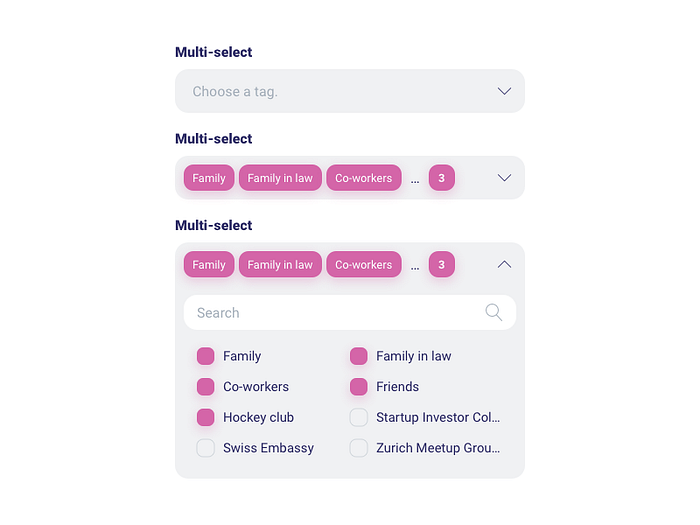
Task: Uncheck the Family in law checkbox
Action: (x=358, y=356)
